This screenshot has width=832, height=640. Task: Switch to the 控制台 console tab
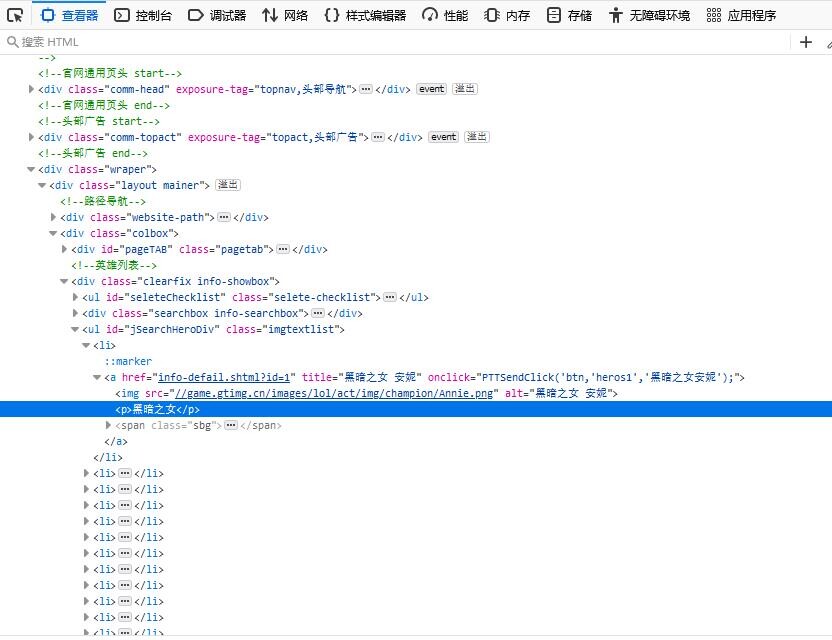pyautogui.click(x=143, y=15)
